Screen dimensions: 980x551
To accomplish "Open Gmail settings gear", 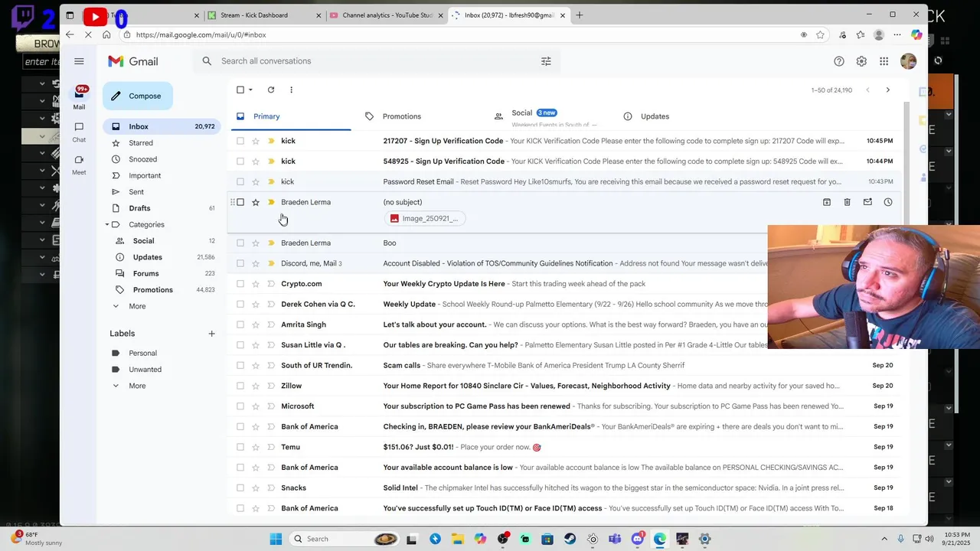I will point(861,61).
